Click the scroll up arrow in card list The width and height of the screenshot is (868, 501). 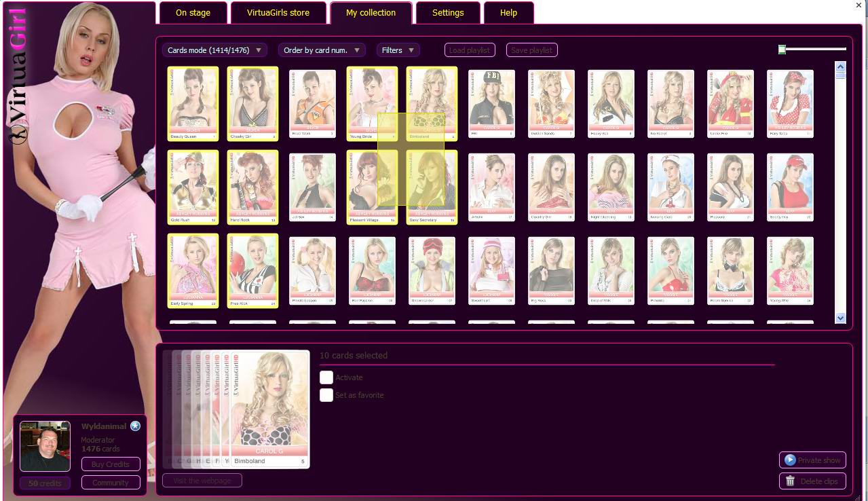[x=841, y=67]
